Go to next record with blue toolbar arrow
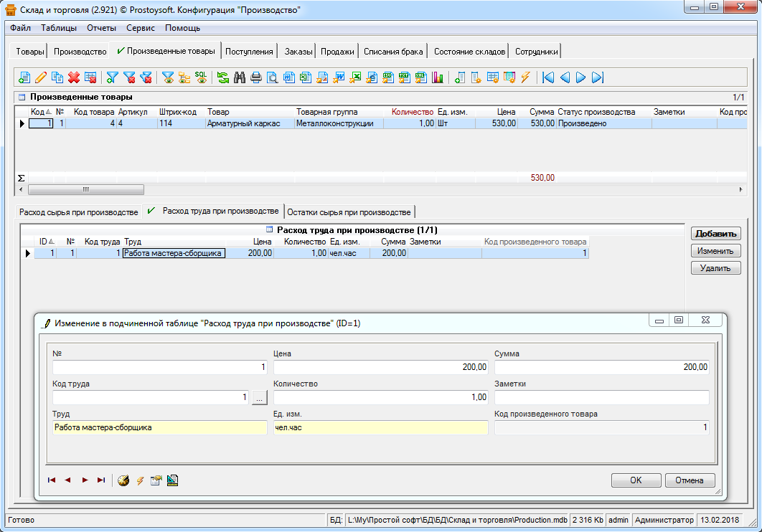The image size is (762, 532). (x=581, y=77)
